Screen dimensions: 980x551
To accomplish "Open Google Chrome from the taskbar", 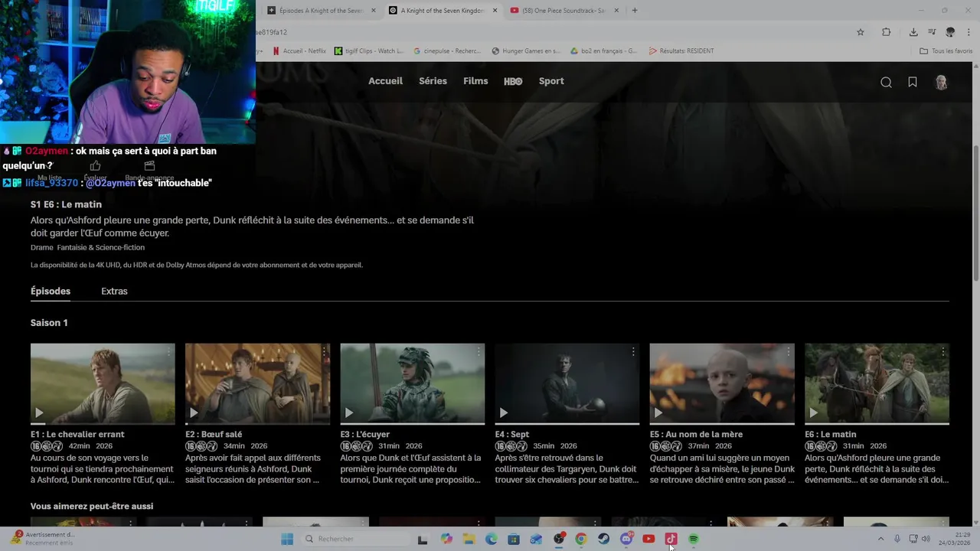I will click(x=581, y=539).
